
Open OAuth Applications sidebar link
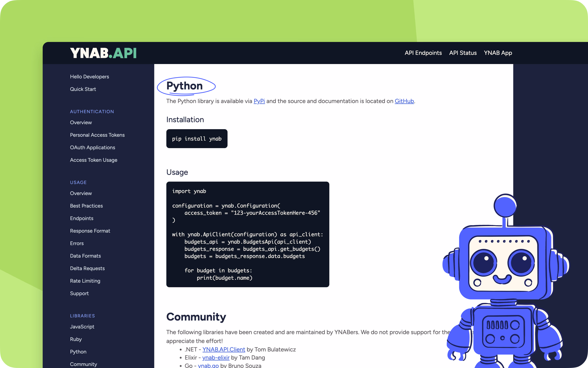click(x=93, y=147)
